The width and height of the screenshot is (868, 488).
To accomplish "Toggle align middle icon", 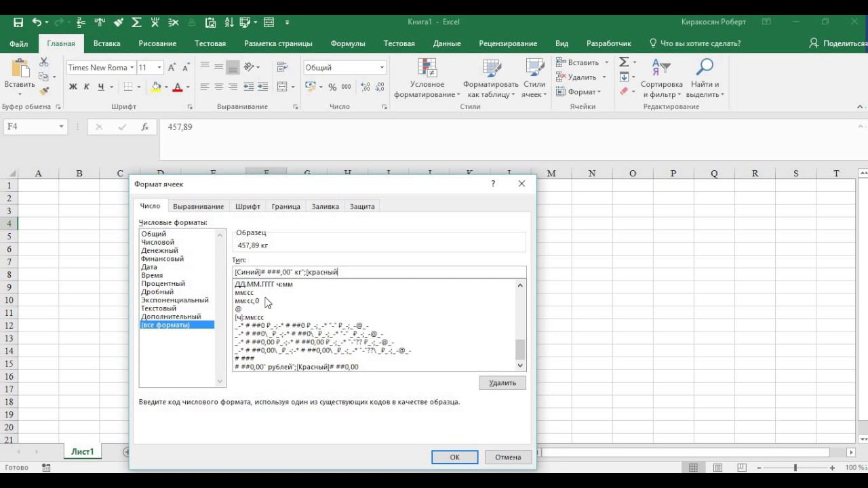I will pyautogui.click(x=218, y=67).
